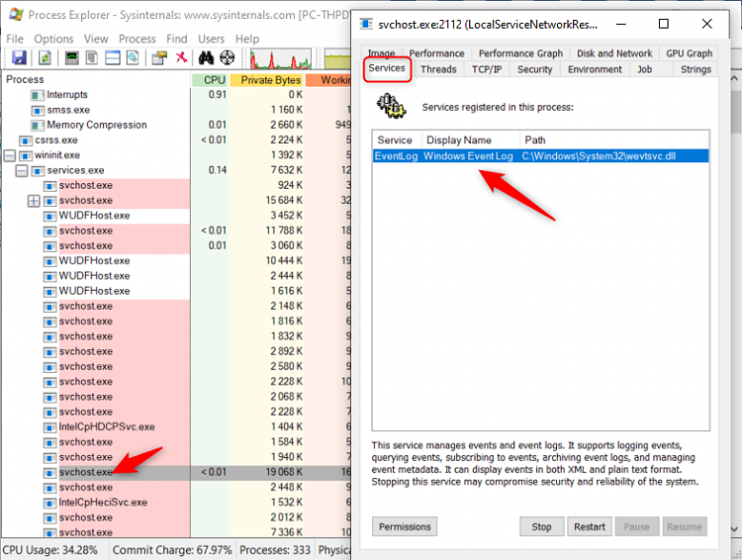742x560 pixels.
Task: Switch to the Performance Graph tab
Action: [x=520, y=53]
